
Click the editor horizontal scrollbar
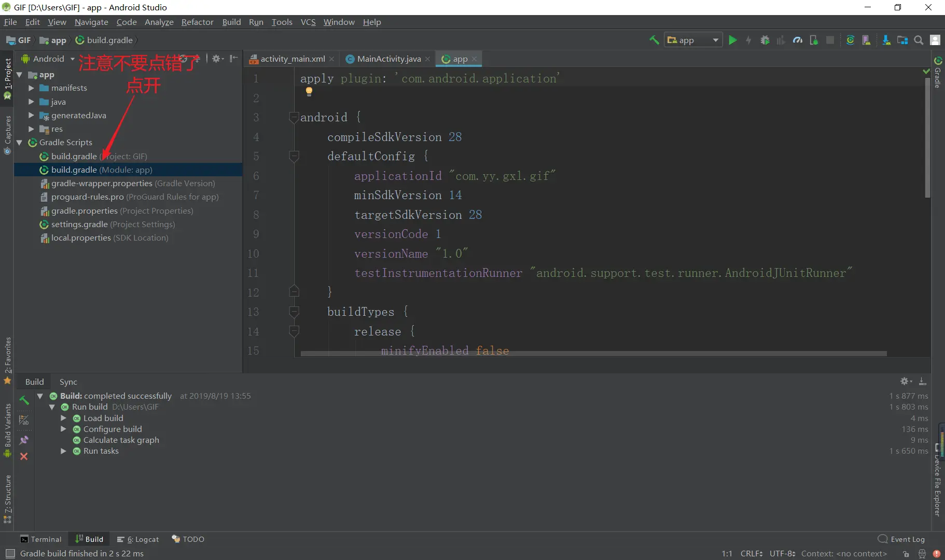593,354
